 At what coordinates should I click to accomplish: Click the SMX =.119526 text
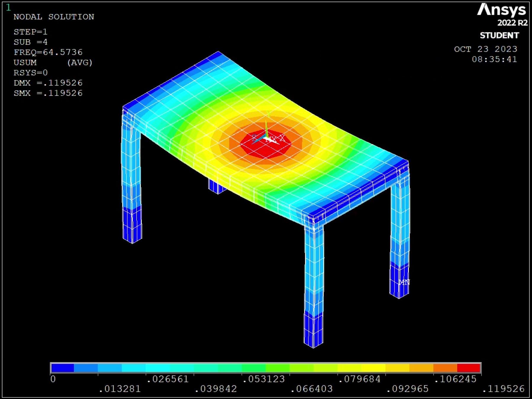coord(48,93)
